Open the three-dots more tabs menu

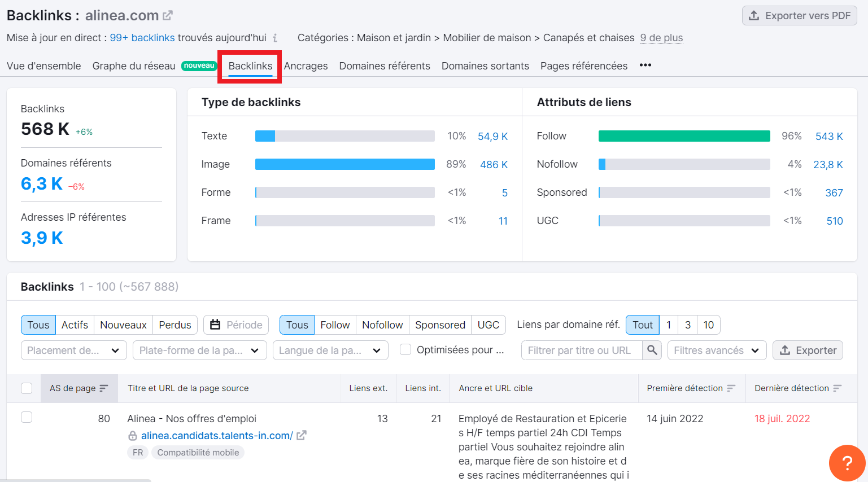[x=645, y=65]
